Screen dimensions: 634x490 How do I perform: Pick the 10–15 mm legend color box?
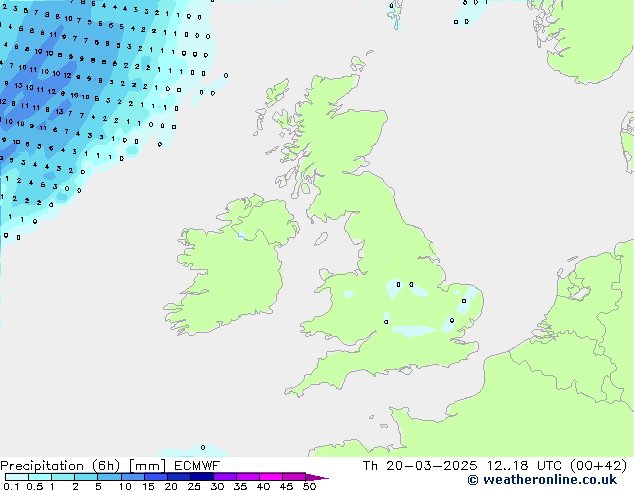[x=133, y=477]
